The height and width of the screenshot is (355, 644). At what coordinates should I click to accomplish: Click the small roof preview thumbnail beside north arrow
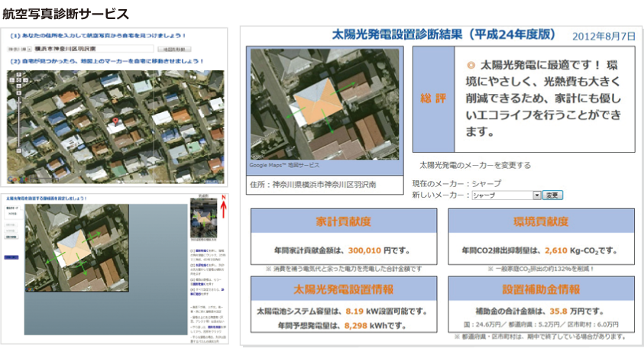pyautogui.click(x=203, y=218)
